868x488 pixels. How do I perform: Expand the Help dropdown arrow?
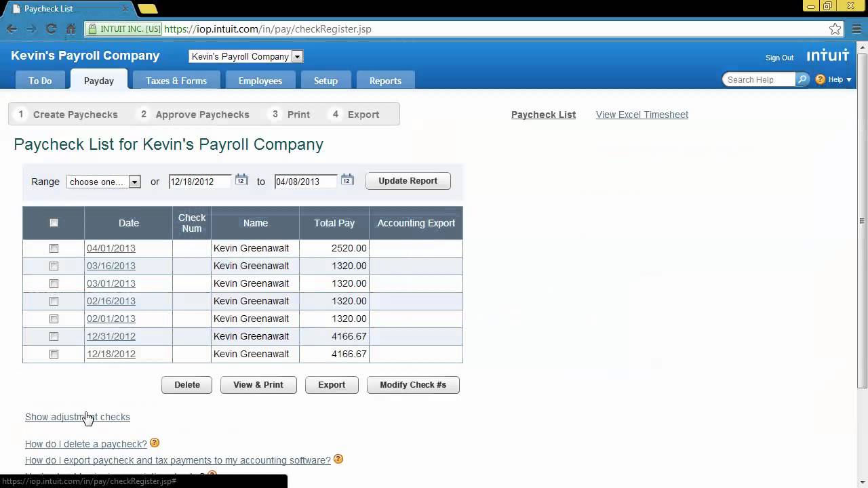(849, 80)
